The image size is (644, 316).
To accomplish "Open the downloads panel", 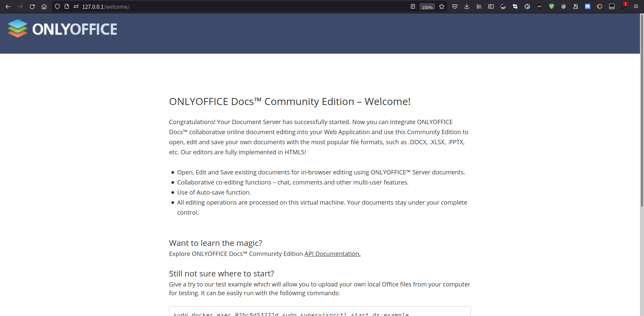I will tap(467, 7).
